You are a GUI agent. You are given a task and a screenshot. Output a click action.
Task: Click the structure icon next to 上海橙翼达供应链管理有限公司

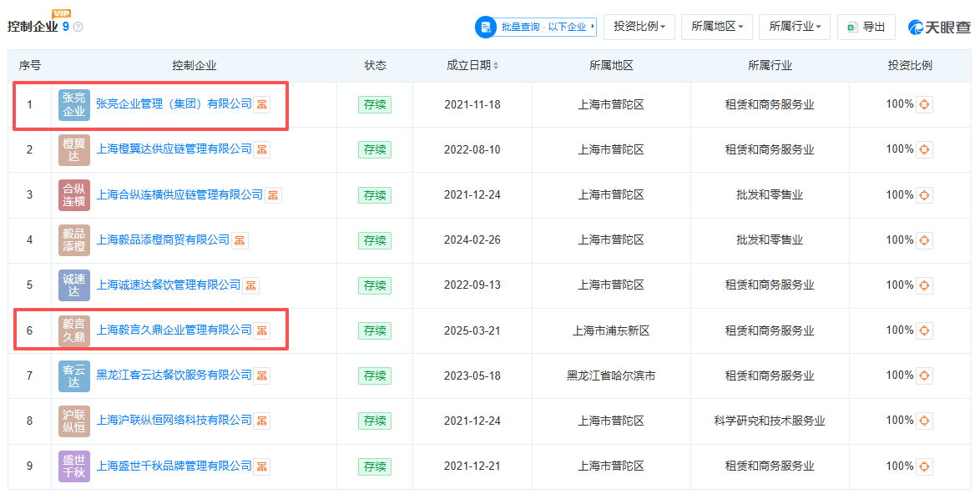click(262, 149)
